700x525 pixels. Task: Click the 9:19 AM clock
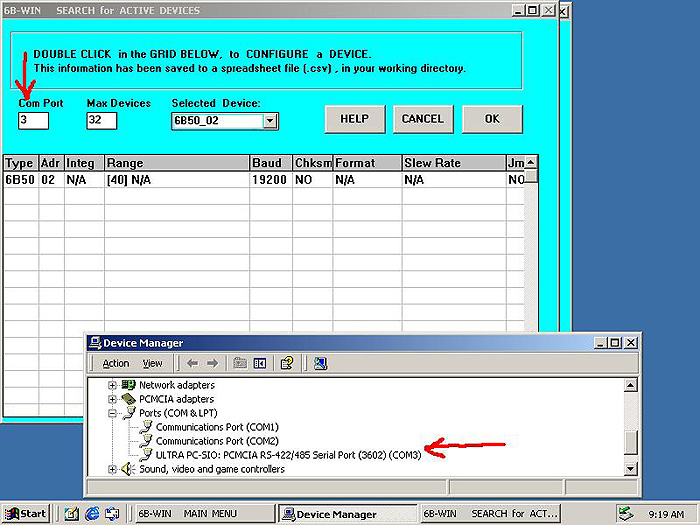coord(666,514)
